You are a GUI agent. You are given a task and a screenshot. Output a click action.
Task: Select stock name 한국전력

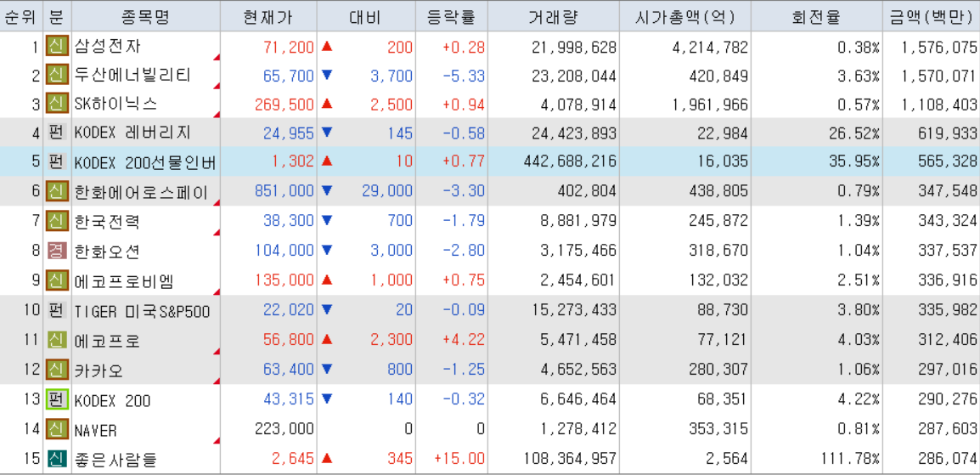click(x=107, y=221)
